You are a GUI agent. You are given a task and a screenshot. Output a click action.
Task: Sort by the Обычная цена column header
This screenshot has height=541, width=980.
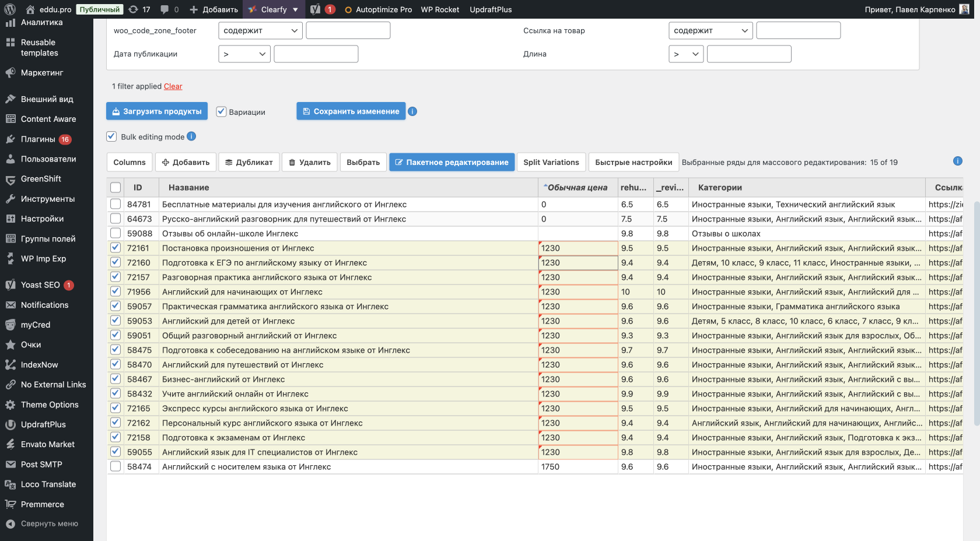click(577, 188)
